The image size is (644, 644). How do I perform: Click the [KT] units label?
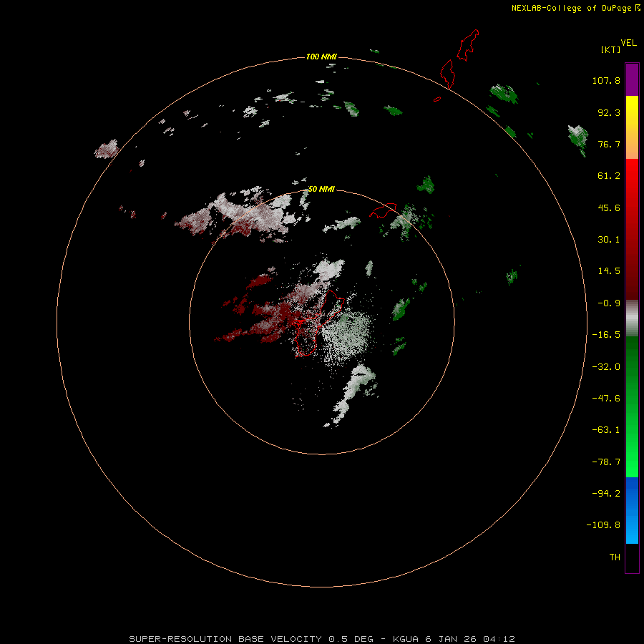611,49
